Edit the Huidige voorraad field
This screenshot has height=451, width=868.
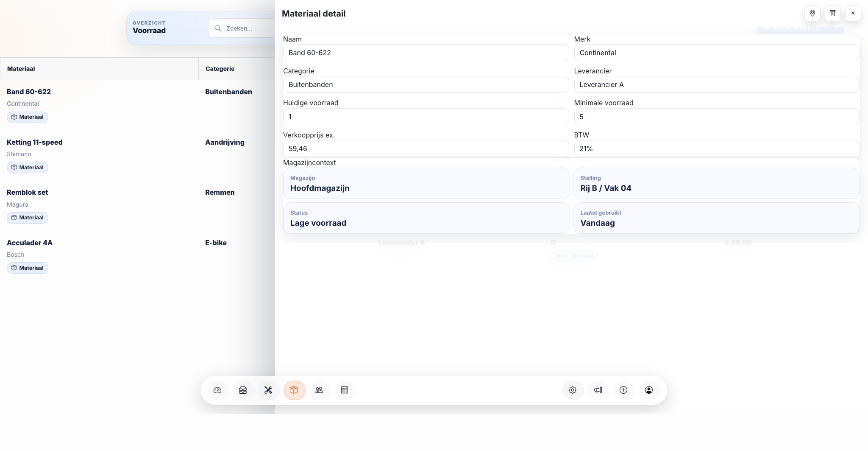pyautogui.click(x=426, y=117)
